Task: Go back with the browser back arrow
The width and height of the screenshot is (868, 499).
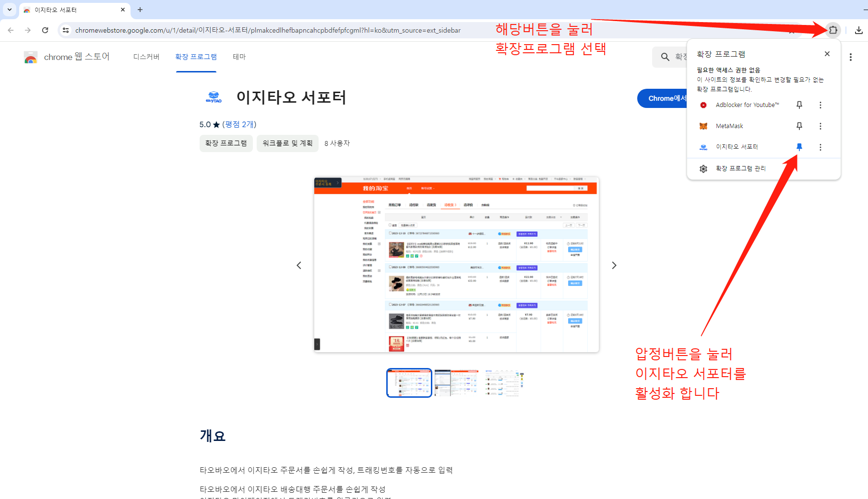Action: [11, 30]
